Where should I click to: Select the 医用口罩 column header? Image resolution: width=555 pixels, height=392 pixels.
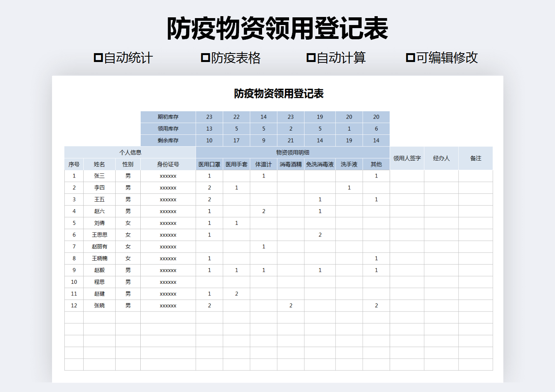(209, 164)
